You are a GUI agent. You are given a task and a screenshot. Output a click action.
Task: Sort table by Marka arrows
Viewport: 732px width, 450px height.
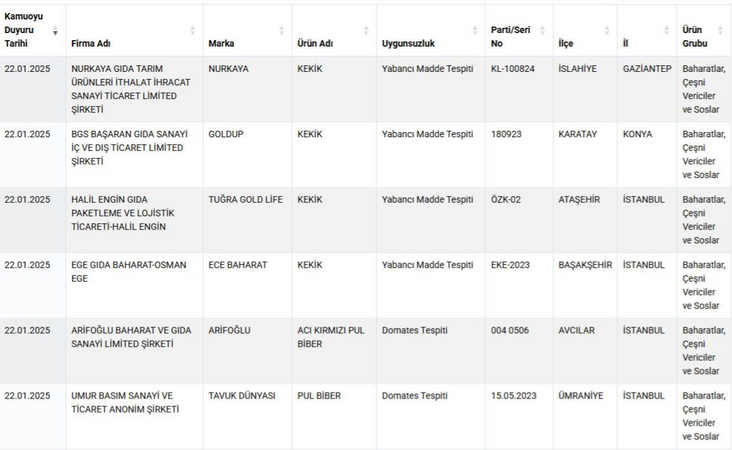[281, 31]
